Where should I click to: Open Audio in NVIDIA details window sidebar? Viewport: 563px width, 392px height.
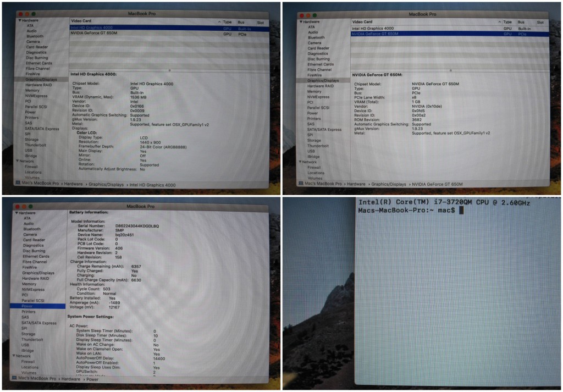[x=313, y=32]
